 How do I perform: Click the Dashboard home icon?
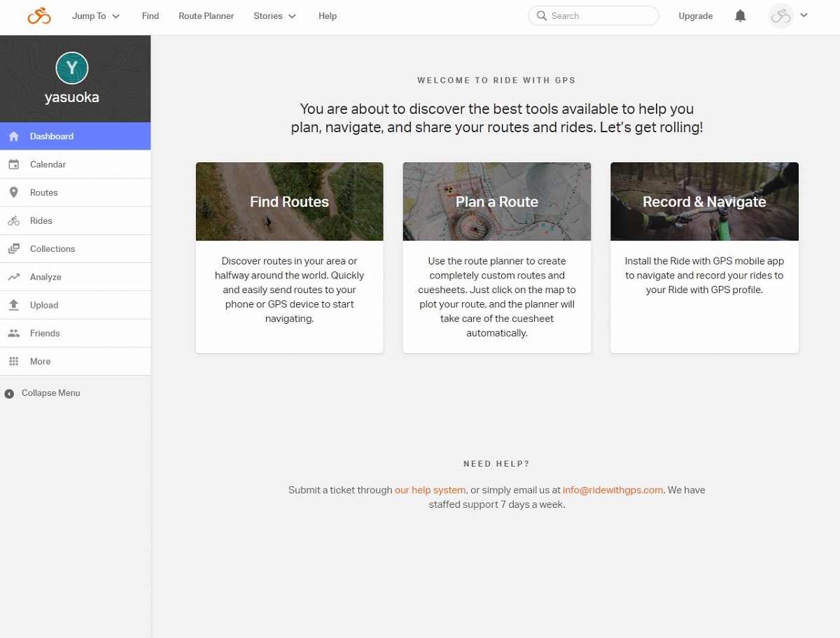coord(14,136)
